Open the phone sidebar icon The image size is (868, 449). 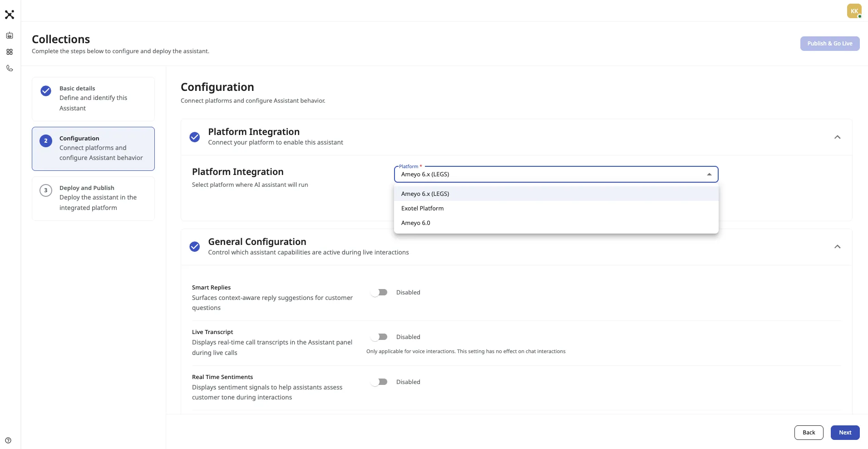10,68
